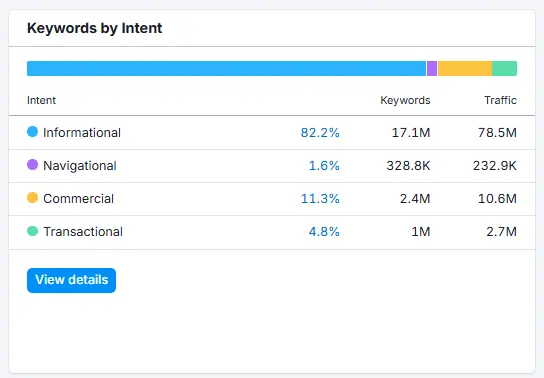Click the blue dot beside Informational

click(x=32, y=132)
